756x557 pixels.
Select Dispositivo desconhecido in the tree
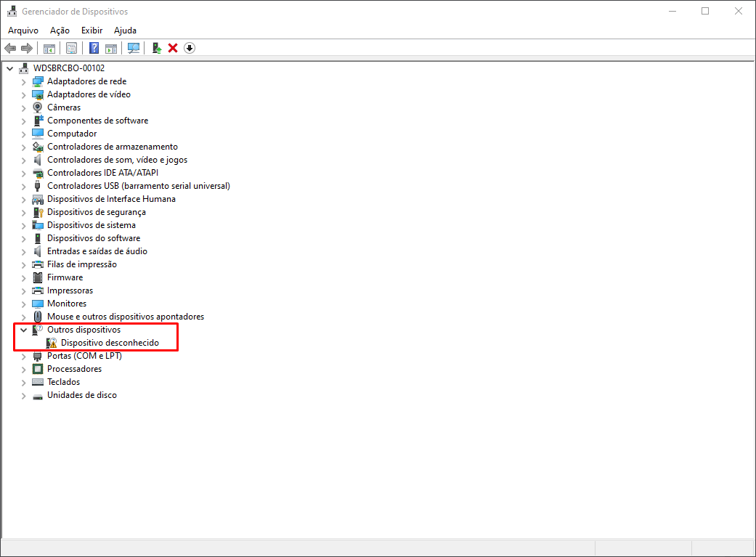coord(109,343)
